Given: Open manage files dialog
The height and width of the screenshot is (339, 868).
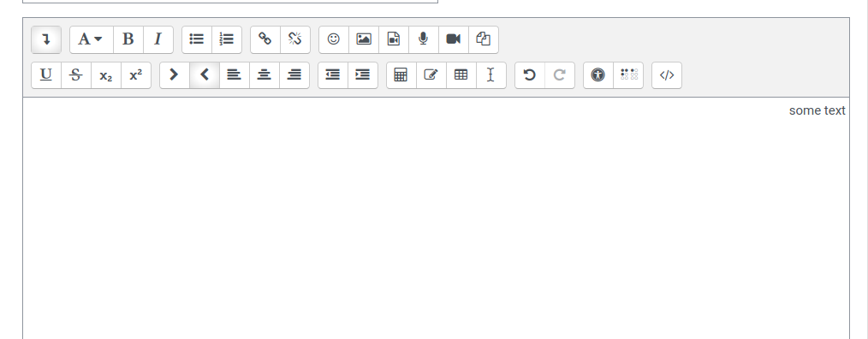Looking at the screenshot, I should 484,39.
